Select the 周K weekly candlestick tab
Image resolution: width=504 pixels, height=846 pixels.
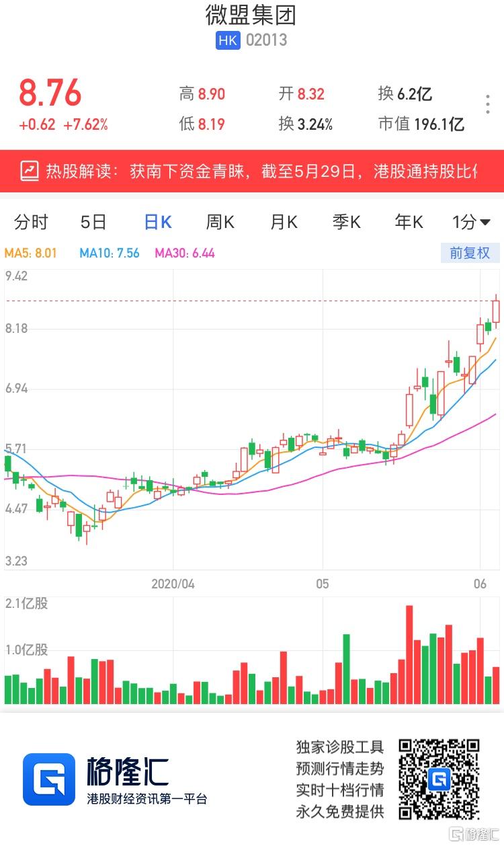220,222
